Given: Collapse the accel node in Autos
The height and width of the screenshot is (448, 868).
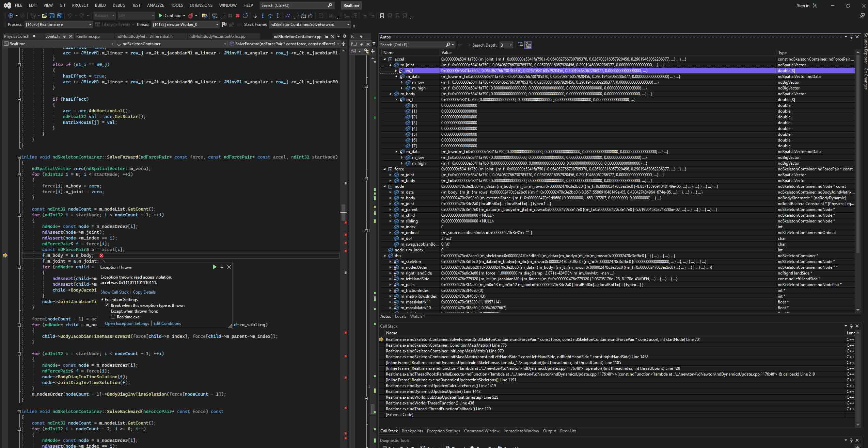Looking at the screenshot, I should [385, 59].
